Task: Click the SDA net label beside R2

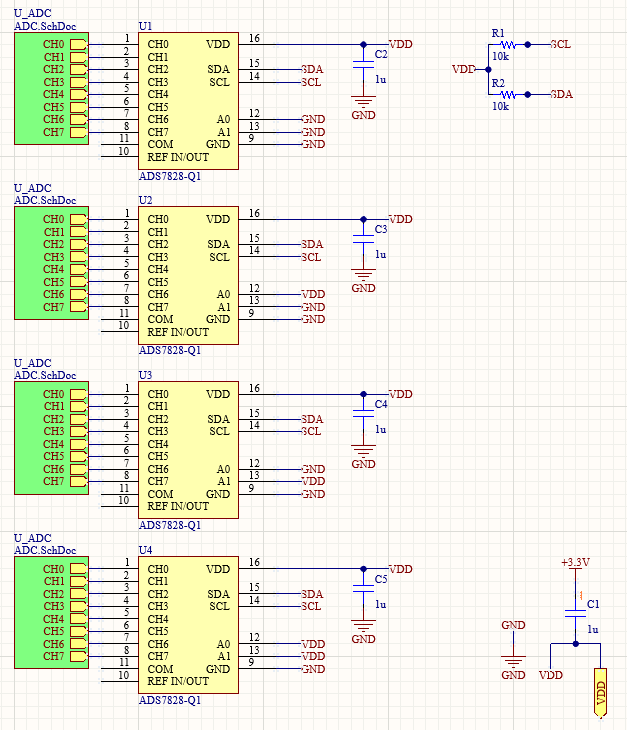Action: (561, 94)
